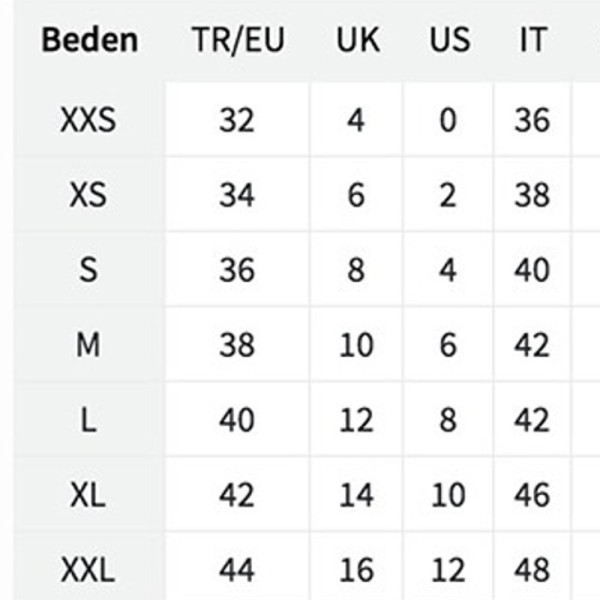The height and width of the screenshot is (600, 600).
Task: Select IT value 42 in M row
Action: pyautogui.click(x=532, y=345)
